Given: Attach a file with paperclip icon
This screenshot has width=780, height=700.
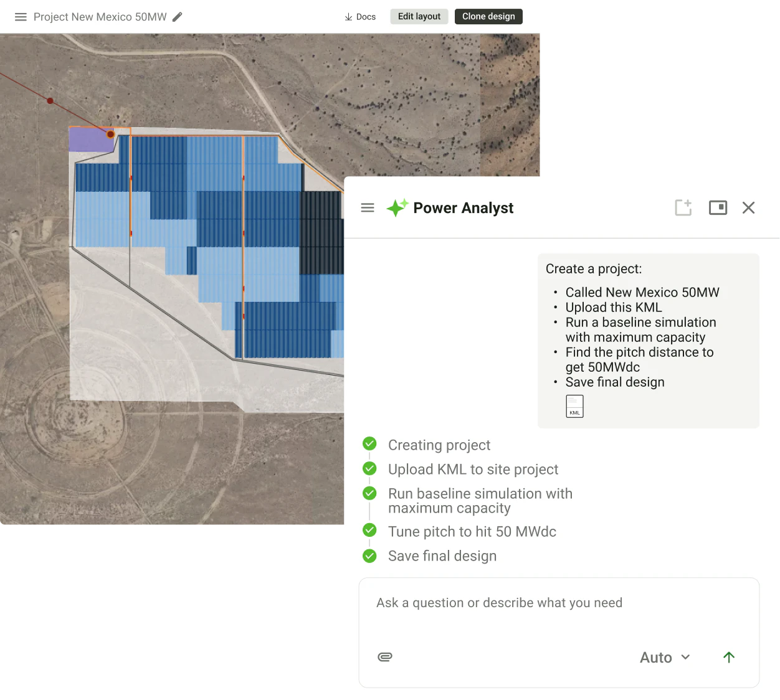Looking at the screenshot, I should pos(385,657).
